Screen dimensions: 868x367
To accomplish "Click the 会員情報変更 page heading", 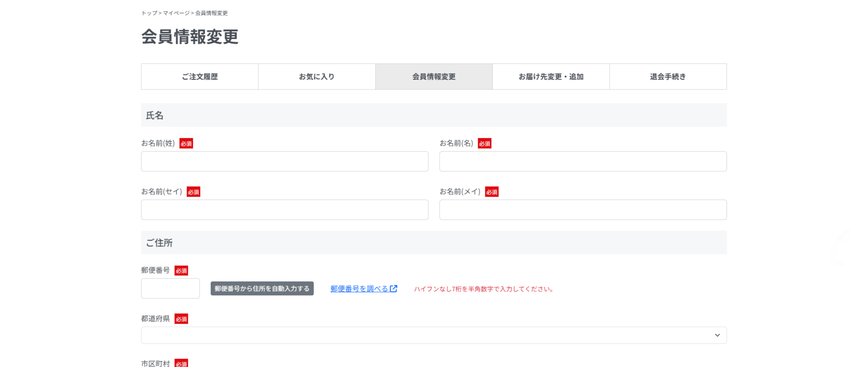I will point(190,37).
